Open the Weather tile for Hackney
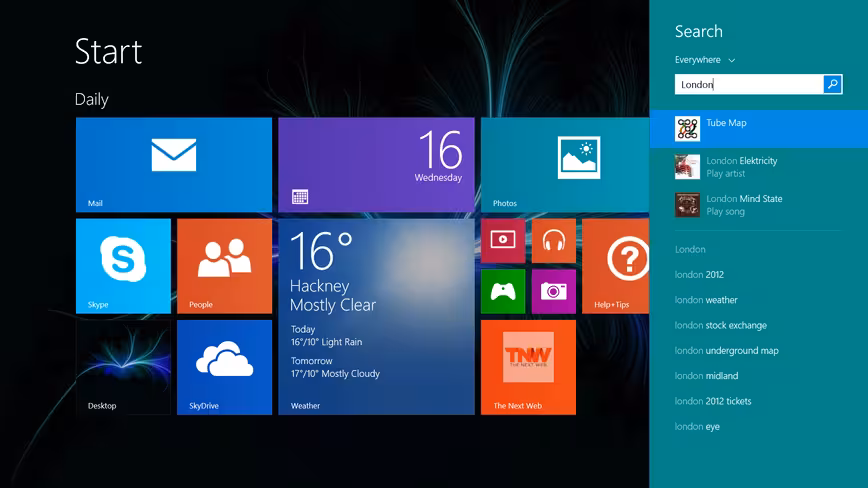The width and height of the screenshot is (868, 488). (x=376, y=316)
